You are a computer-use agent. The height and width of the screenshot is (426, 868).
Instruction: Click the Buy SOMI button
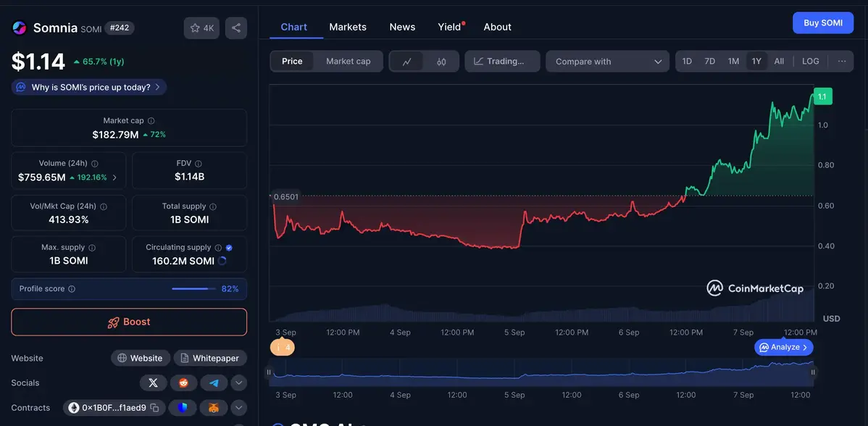coord(822,22)
